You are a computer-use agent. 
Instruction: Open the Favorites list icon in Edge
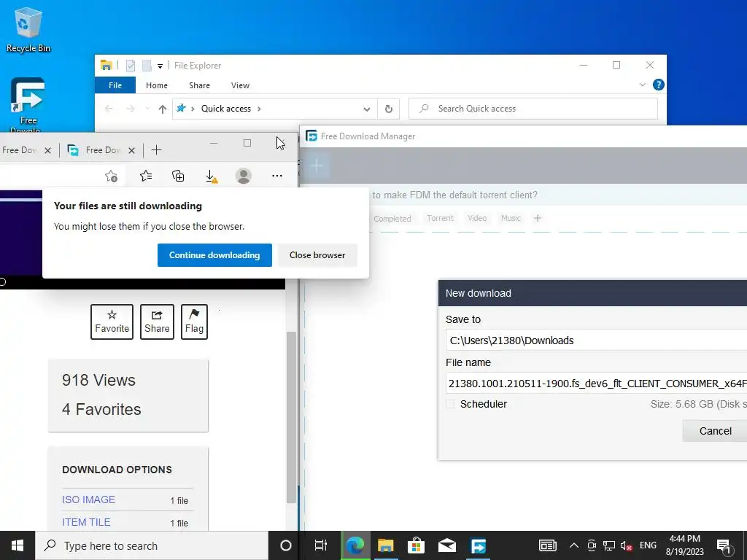[x=146, y=176]
